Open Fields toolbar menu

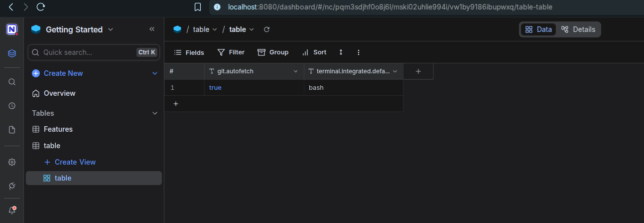point(189,52)
